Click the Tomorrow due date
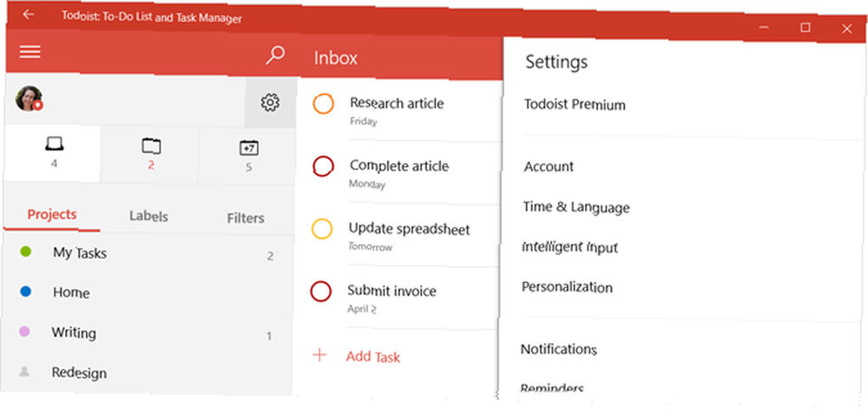 coord(371,247)
